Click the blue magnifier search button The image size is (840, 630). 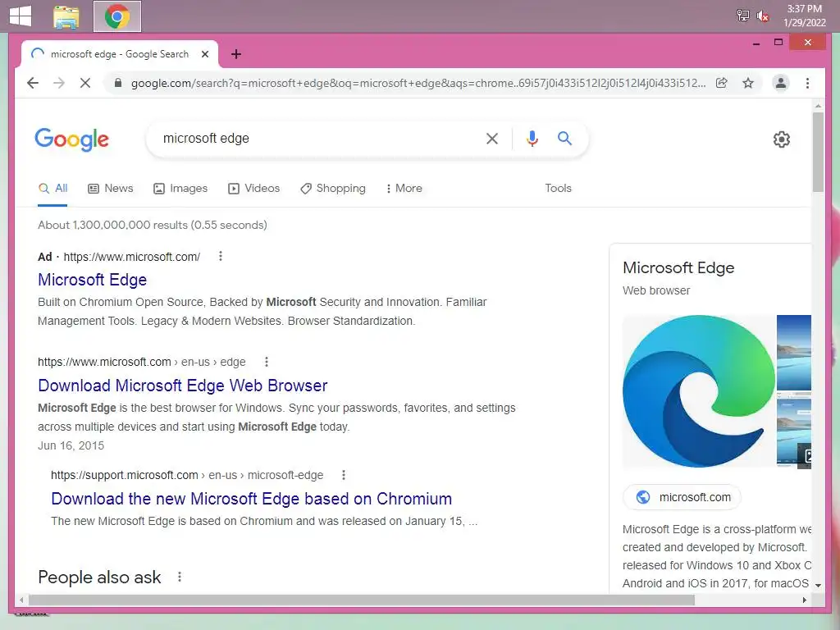point(564,138)
